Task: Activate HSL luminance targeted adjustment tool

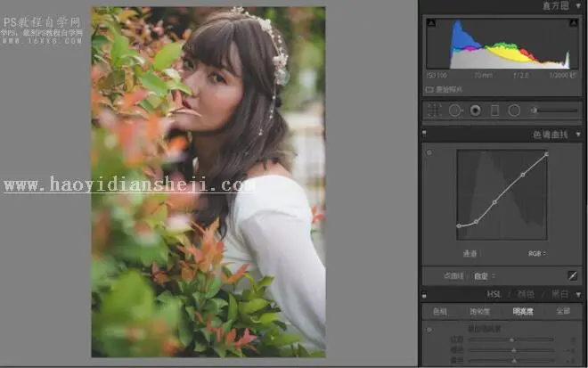Action: [429, 330]
